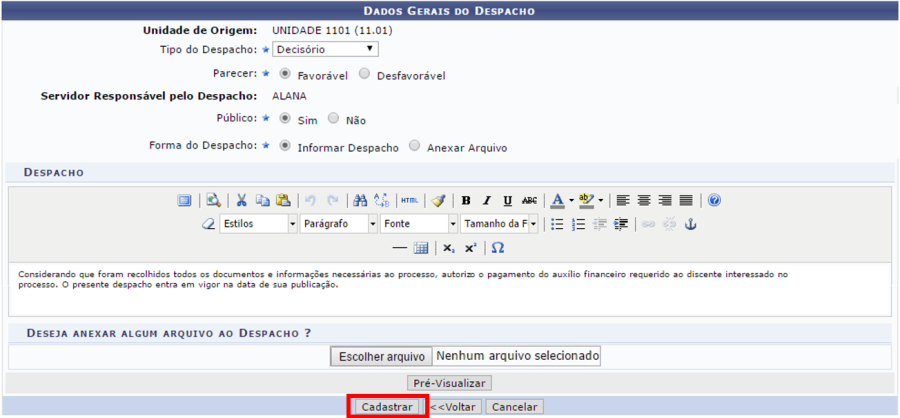Click inside the despacho text area
The width and height of the screenshot is (900, 418).
point(450,288)
